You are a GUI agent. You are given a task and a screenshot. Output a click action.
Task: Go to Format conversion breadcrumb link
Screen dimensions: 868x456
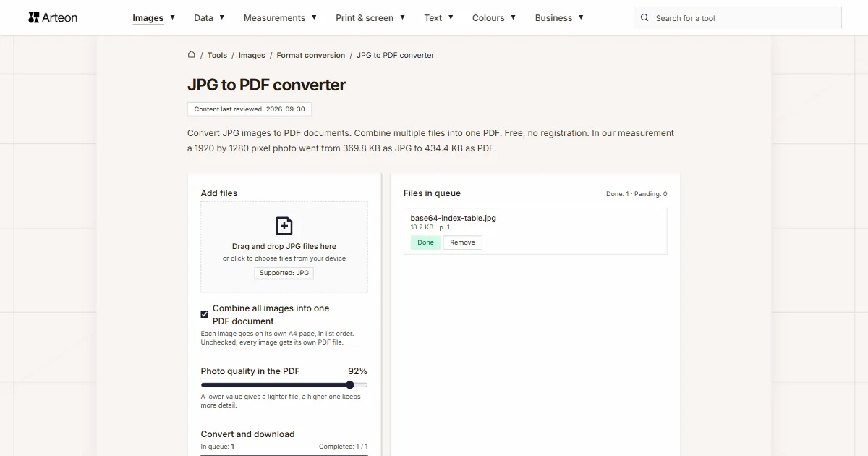coord(311,55)
